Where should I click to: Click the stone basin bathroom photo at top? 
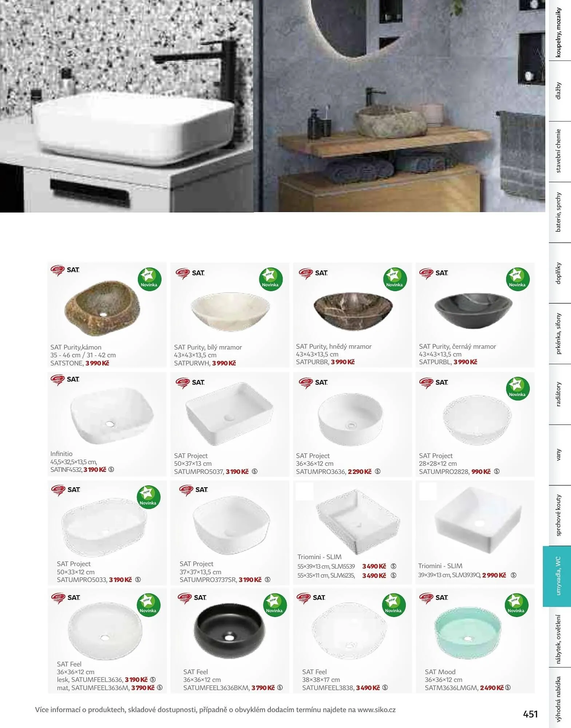point(399,106)
